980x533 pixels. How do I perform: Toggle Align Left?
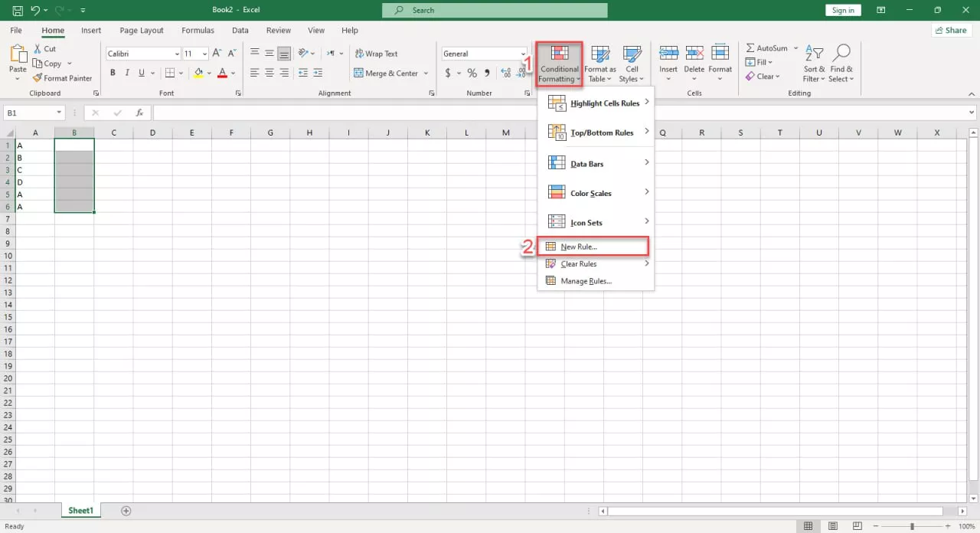(x=254, y=74)
